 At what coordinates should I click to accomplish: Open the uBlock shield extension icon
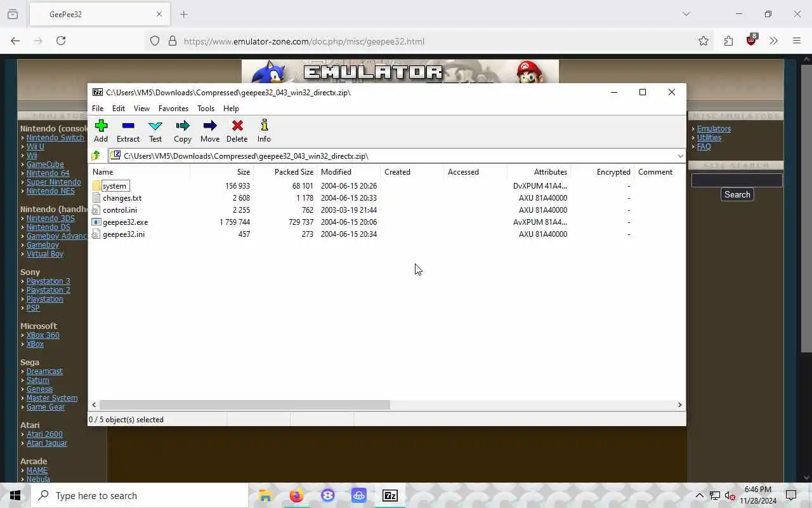pyautogui.click(x=752, y=40)
